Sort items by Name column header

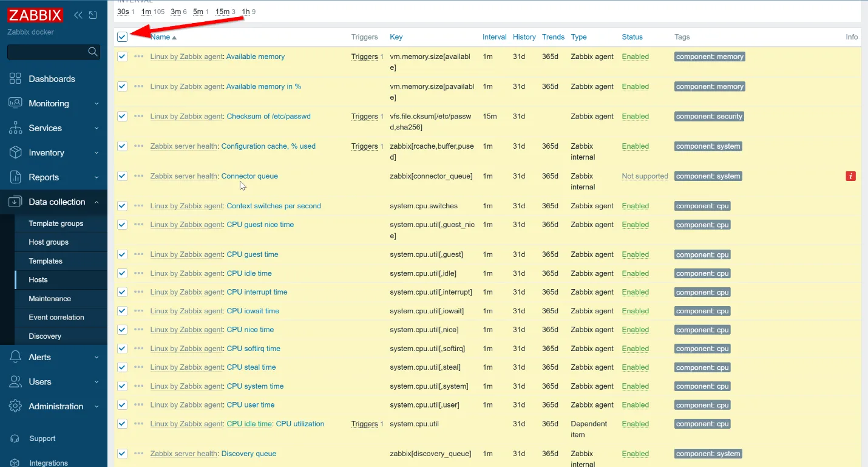pos(163,37)
